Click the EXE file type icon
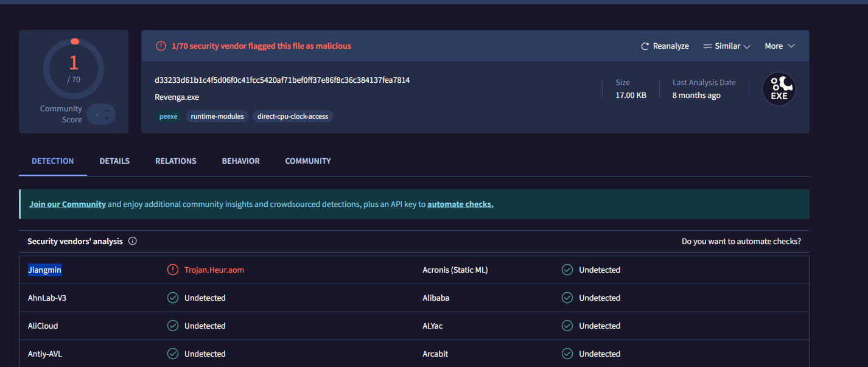 pyautogui.click(x=779, y=89)
